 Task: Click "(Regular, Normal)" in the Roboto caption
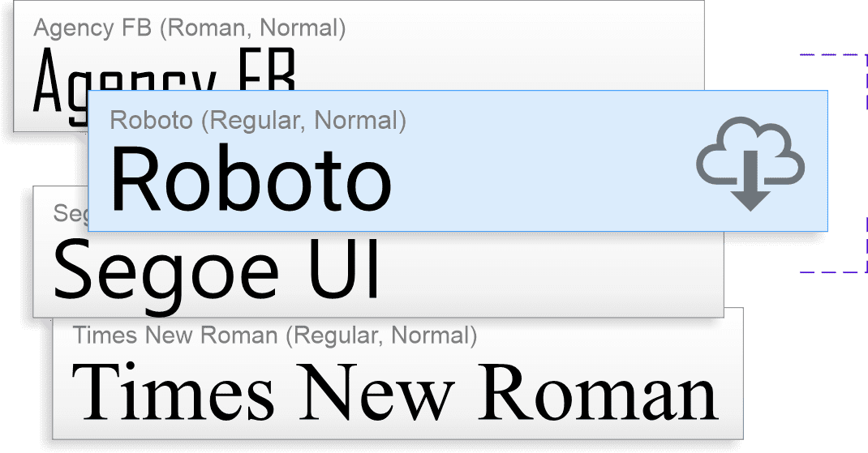click(x=303, y=121)
